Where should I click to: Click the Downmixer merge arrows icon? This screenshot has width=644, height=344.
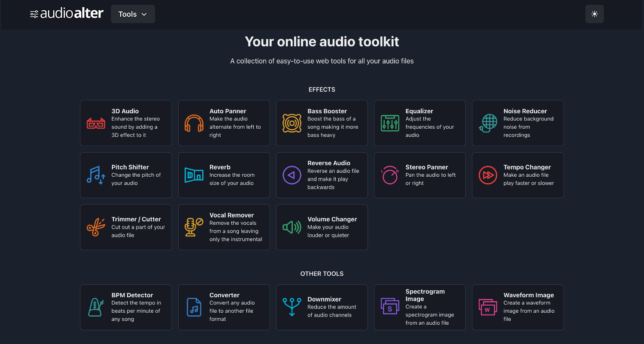pos(292,307)
